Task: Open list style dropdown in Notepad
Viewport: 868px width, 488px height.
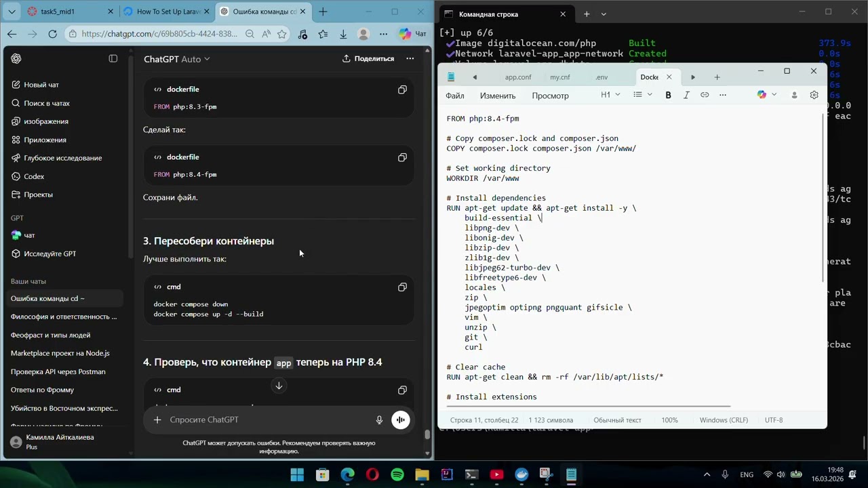Action: coord(642,95)
